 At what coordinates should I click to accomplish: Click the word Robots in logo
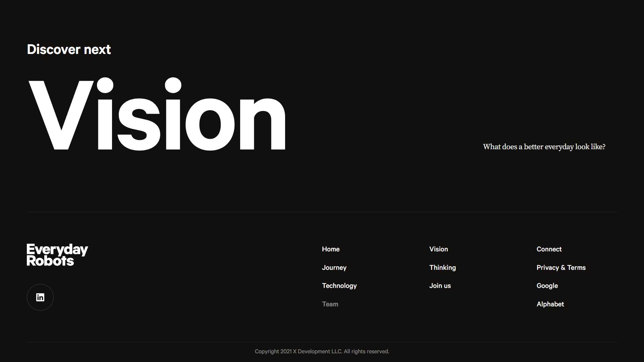click(x=50, y=261)
